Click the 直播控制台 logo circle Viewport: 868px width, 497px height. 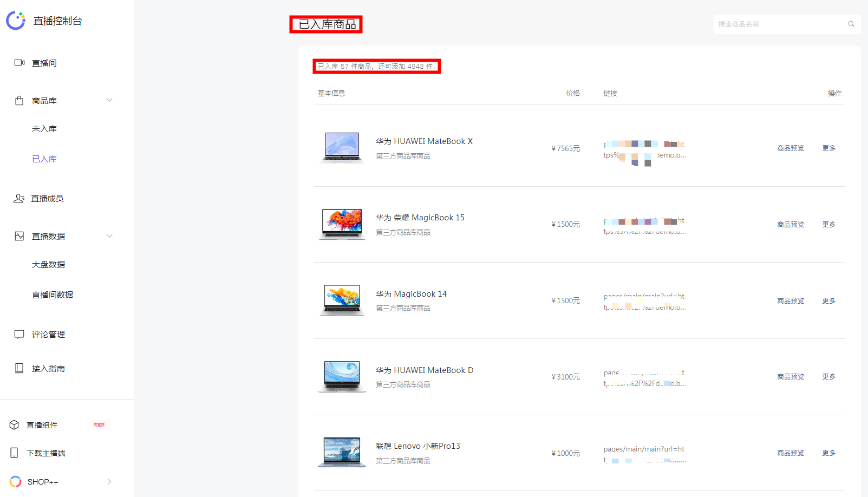[x=16, y=21]
